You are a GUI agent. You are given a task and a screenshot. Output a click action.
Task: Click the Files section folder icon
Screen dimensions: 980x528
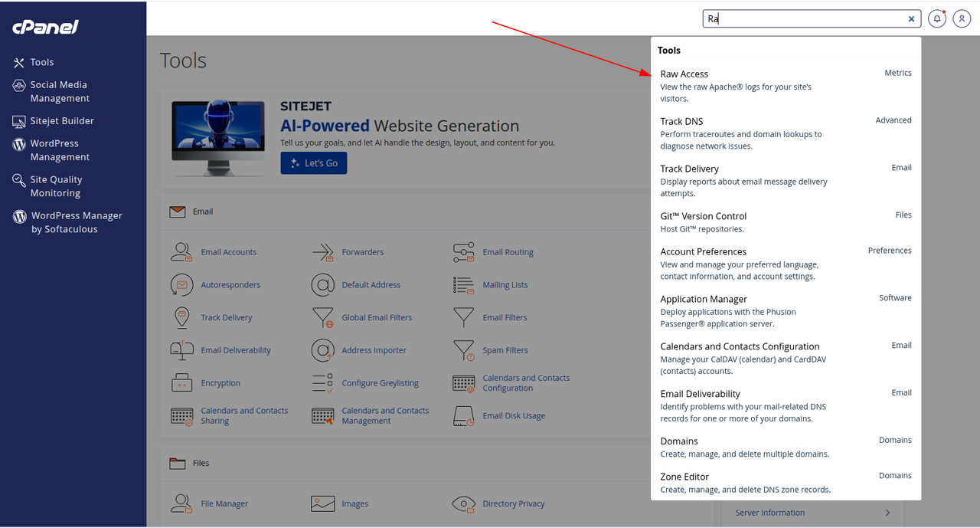click(x=178, y=463)
